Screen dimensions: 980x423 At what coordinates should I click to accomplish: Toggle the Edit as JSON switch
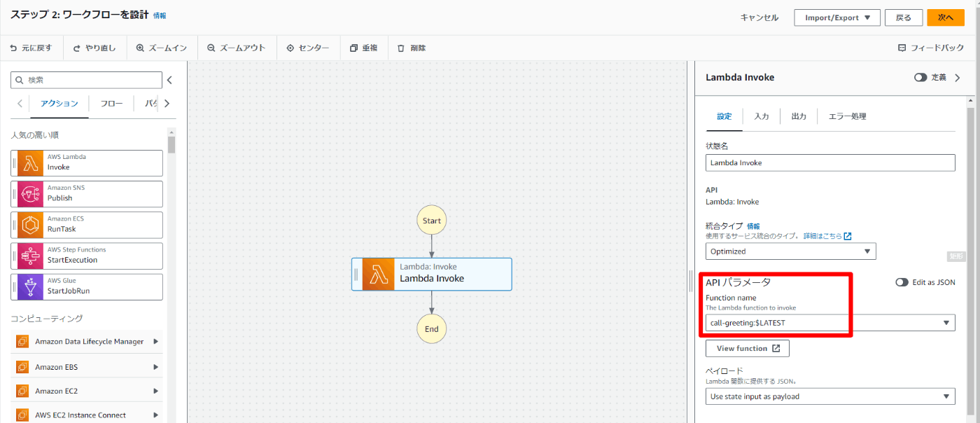902,282
